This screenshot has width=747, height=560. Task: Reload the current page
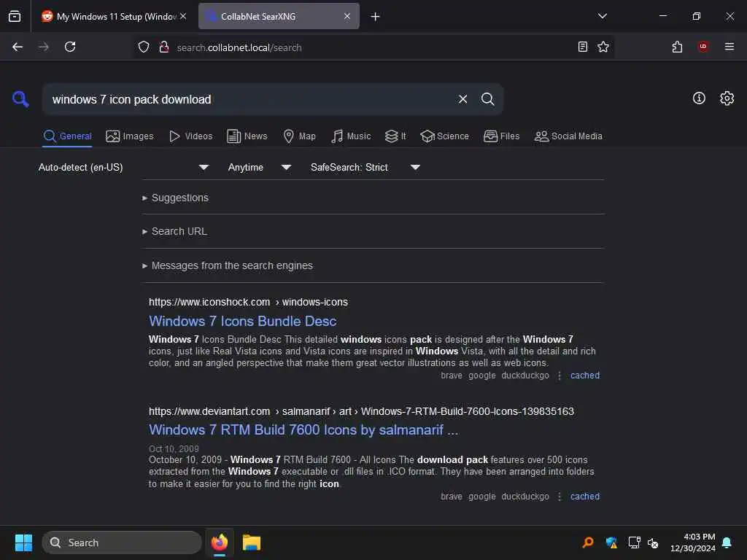tap(70, 47)
